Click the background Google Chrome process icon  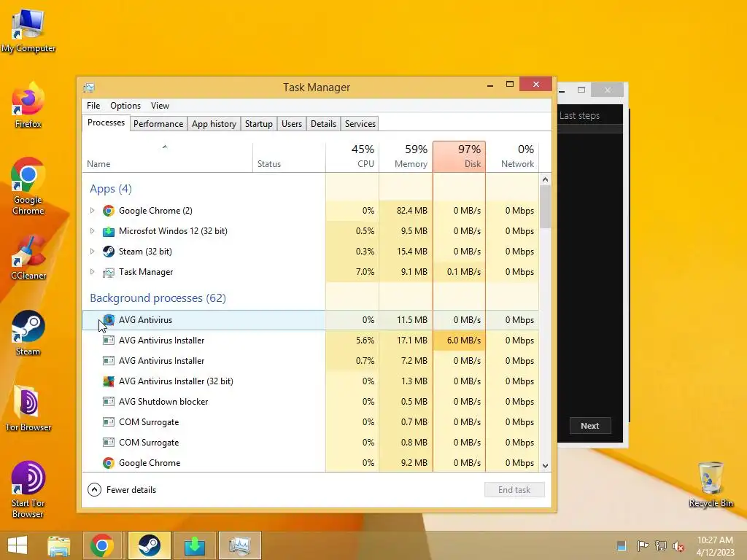109,463
